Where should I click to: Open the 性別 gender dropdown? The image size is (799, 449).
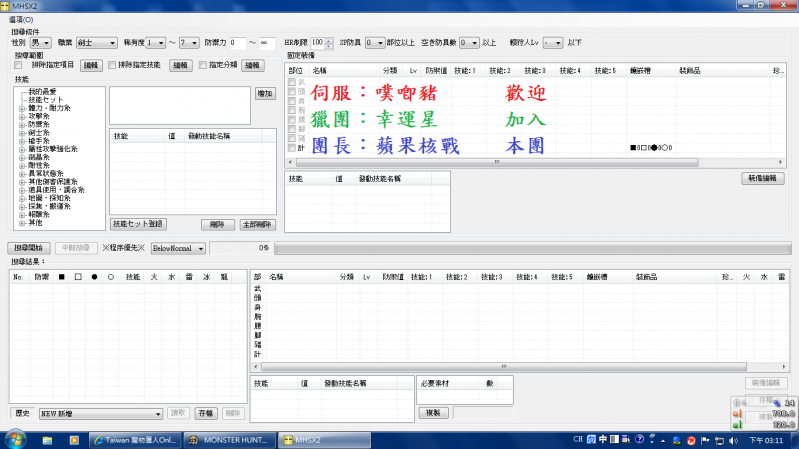coord(40,43)
